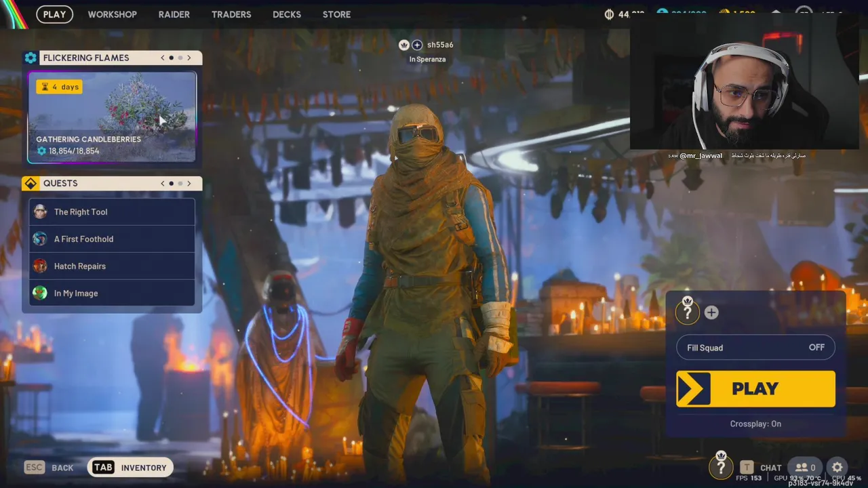Toggle Fill Squad off switch
This screenshot has height=488, width=868.
click(x=755, y=348)
